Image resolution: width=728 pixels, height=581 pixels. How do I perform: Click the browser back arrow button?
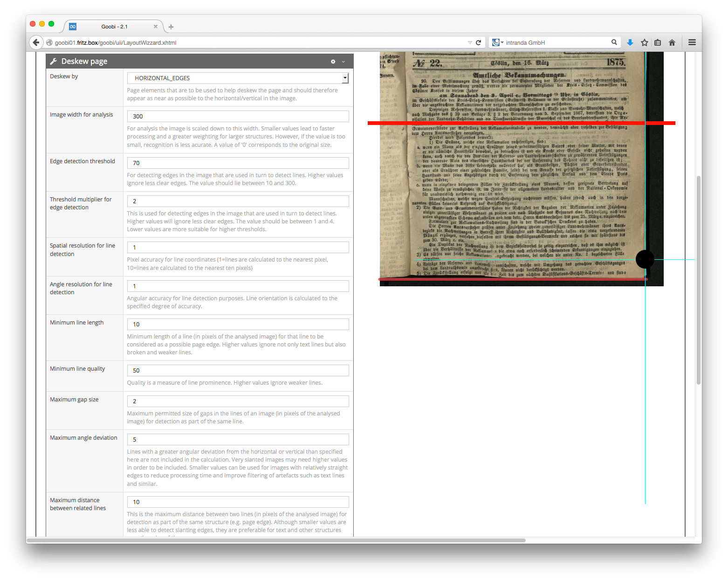36,42
